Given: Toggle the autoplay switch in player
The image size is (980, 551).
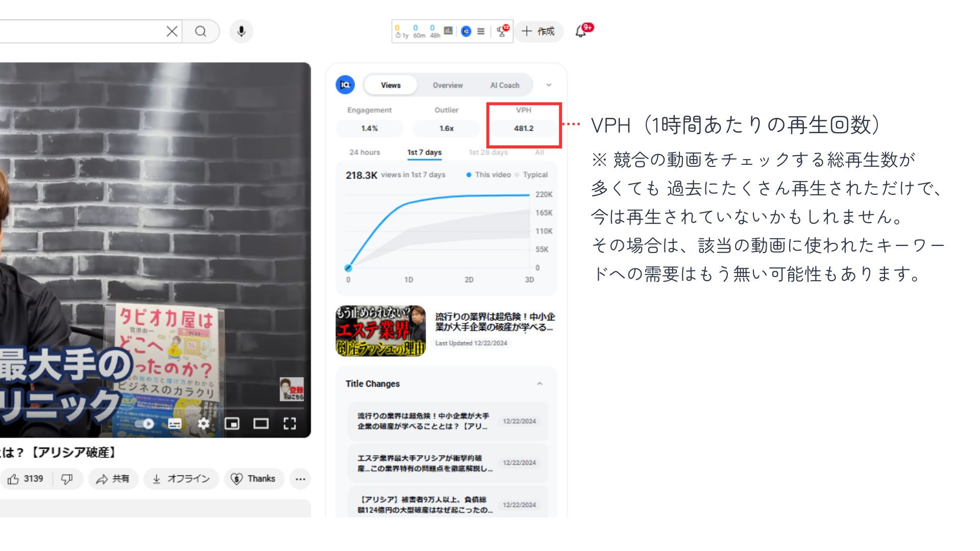Looking at the screenshot, I should point(144,423).
